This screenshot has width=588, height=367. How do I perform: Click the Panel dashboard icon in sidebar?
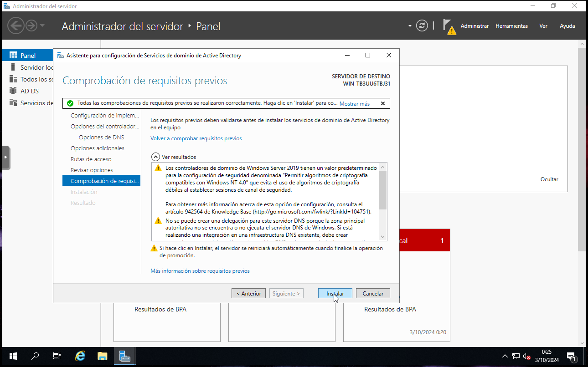[x=13, y=56]
